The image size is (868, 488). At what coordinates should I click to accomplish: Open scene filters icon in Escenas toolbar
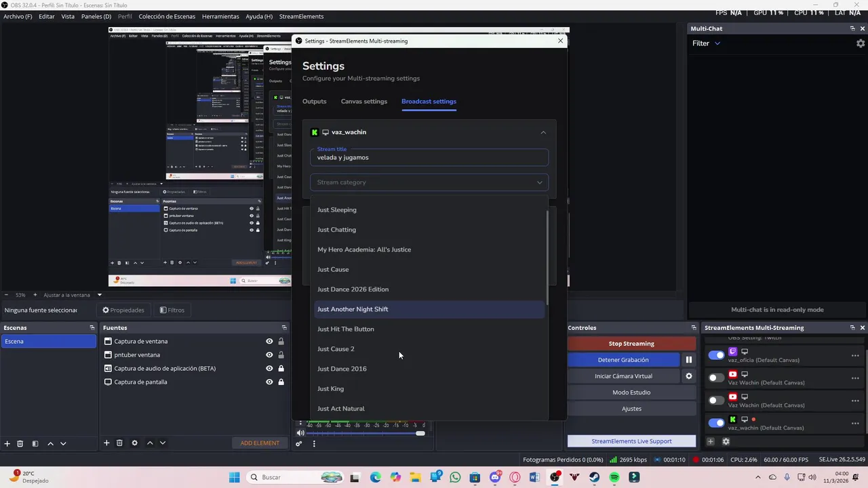tap(35, 443)
